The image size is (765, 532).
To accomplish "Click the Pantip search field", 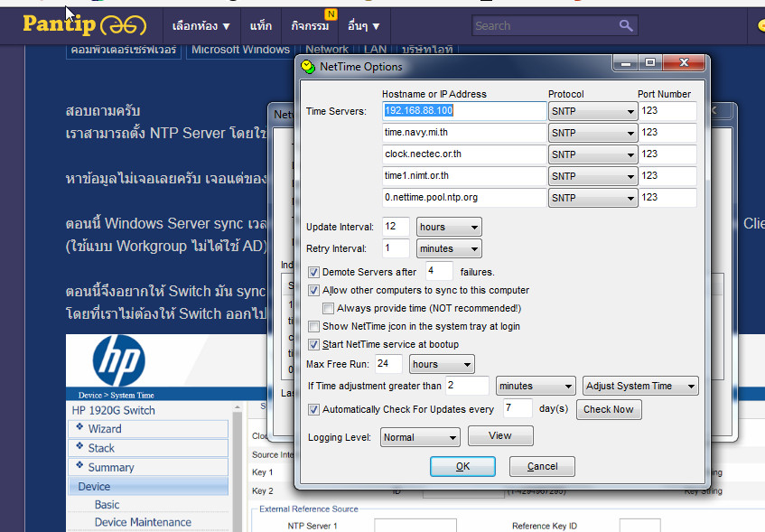I will click(x=545, y=26).
